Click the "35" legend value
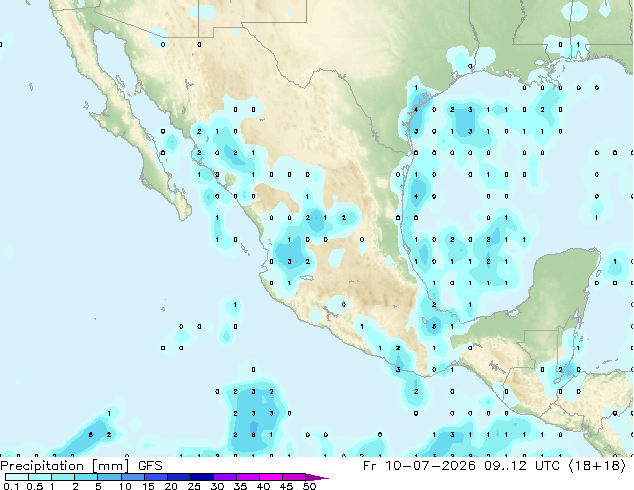The height and width of the screenshot is (490, 634). pyautogui.click(x=240, y=486)
